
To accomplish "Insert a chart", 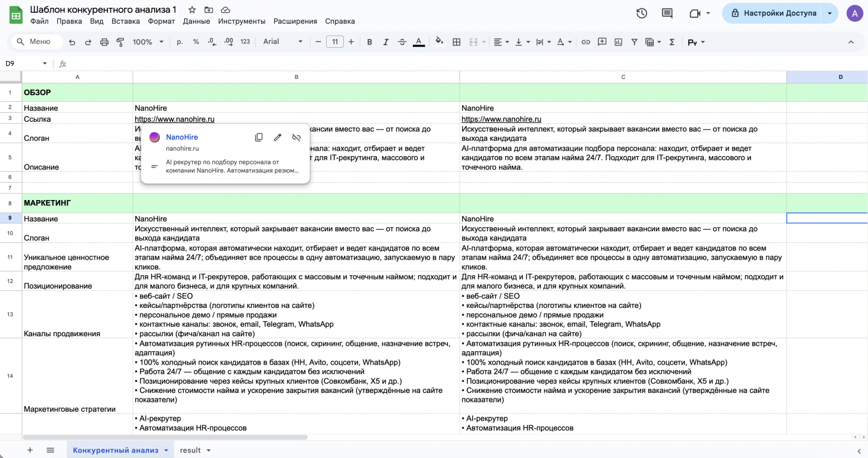I will [x=618, y=42].
